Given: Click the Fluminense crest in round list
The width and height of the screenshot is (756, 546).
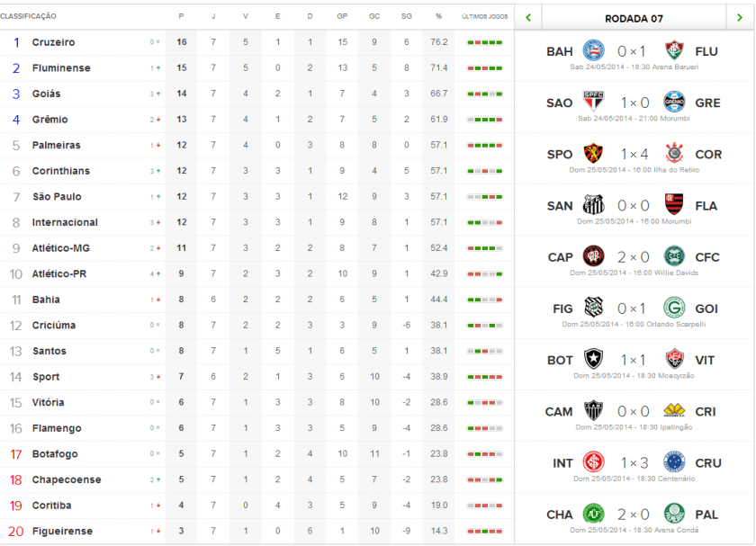Looking at the screenshot, I should click(674, 50).
